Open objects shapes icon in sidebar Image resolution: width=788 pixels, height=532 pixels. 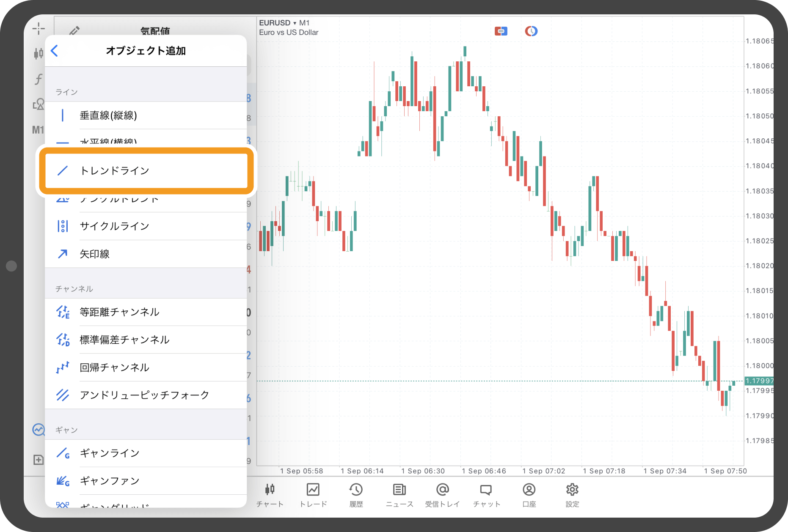pos(39,104)
